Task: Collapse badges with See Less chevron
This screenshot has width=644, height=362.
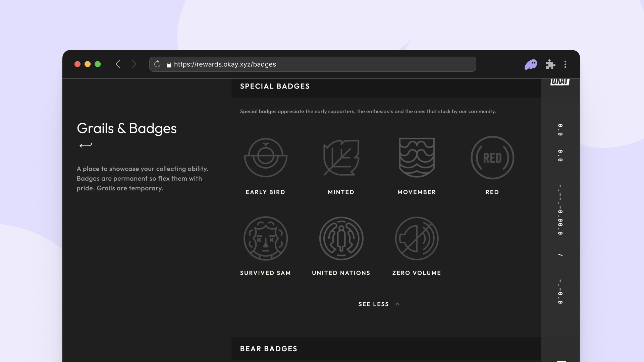Action: [x=397, y=304]
